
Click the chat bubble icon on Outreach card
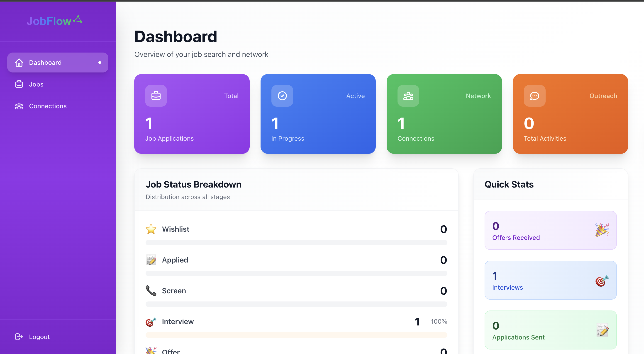[534, 96]
